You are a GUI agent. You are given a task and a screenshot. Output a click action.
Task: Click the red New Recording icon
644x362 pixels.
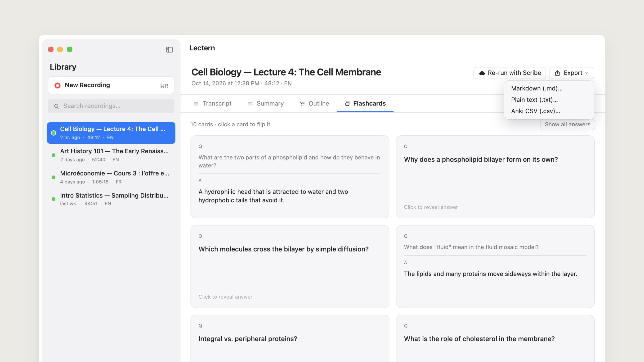click(x=58, y=85)
